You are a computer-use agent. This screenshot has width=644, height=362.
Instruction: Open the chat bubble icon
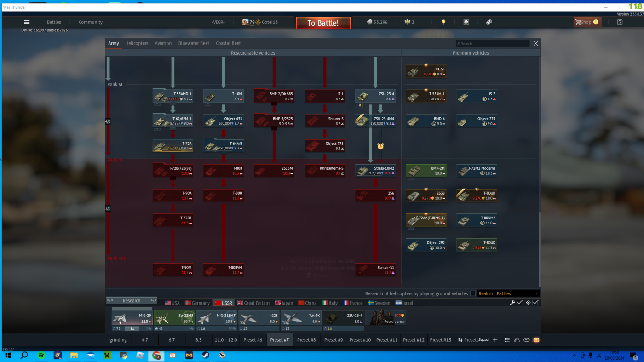[x=527, y=340]
